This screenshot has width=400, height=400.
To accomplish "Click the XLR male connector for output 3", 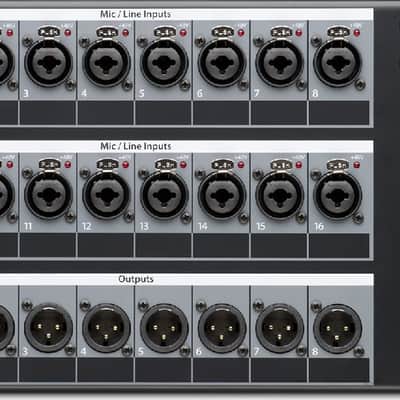I will (x=49, y=328).
